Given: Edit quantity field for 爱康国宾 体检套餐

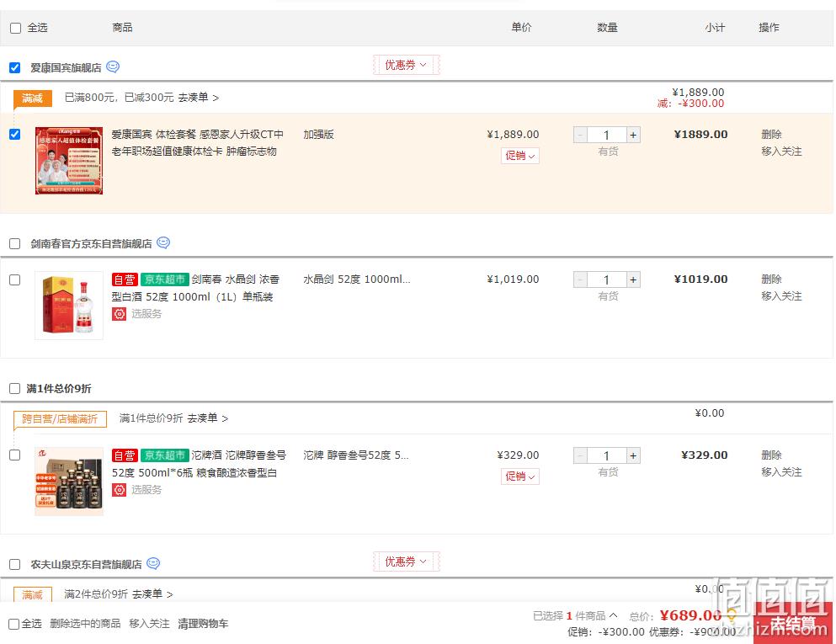Looking at the screenshot, I should tap(607, 135).
